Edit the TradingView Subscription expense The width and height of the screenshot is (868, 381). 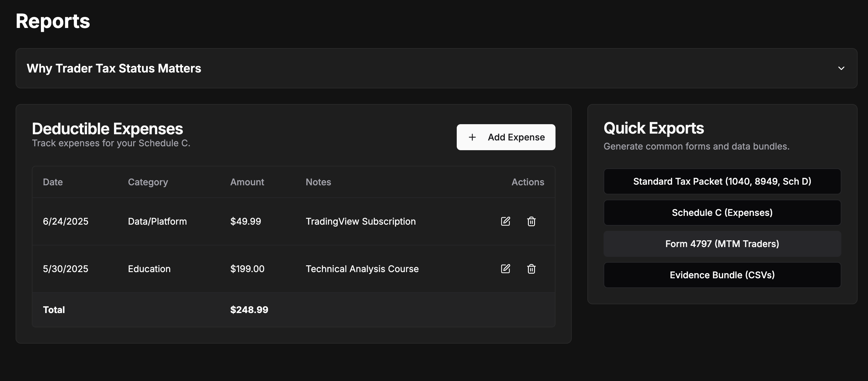505,221
